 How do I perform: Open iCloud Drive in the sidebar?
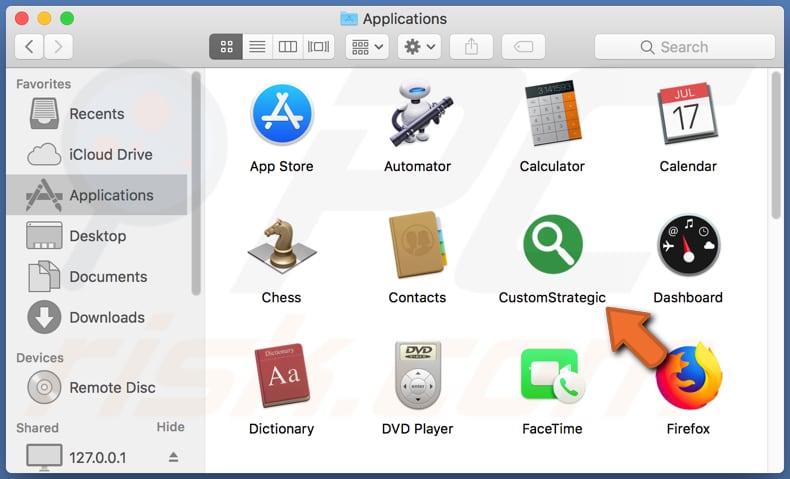click(97, 154)
